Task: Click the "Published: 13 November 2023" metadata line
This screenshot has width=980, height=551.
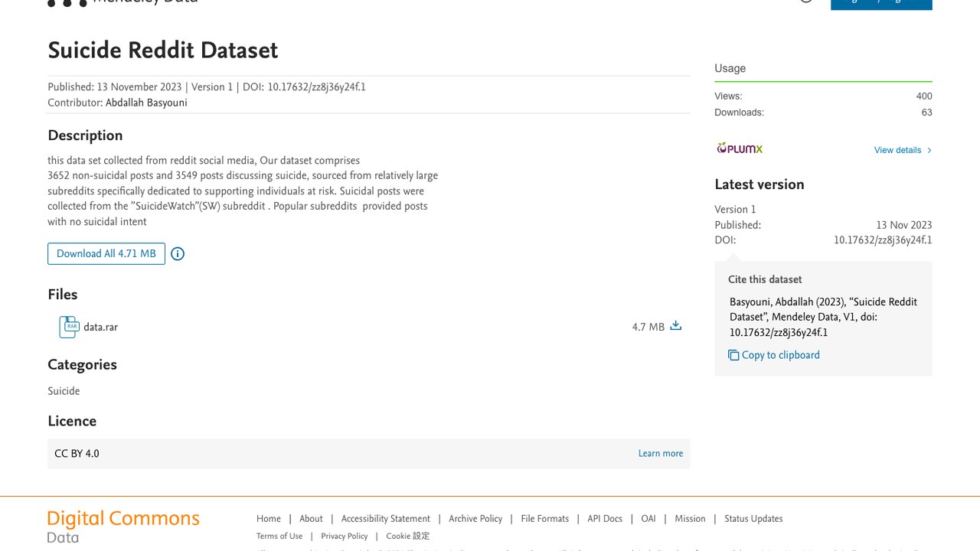Action: (114, 87)
